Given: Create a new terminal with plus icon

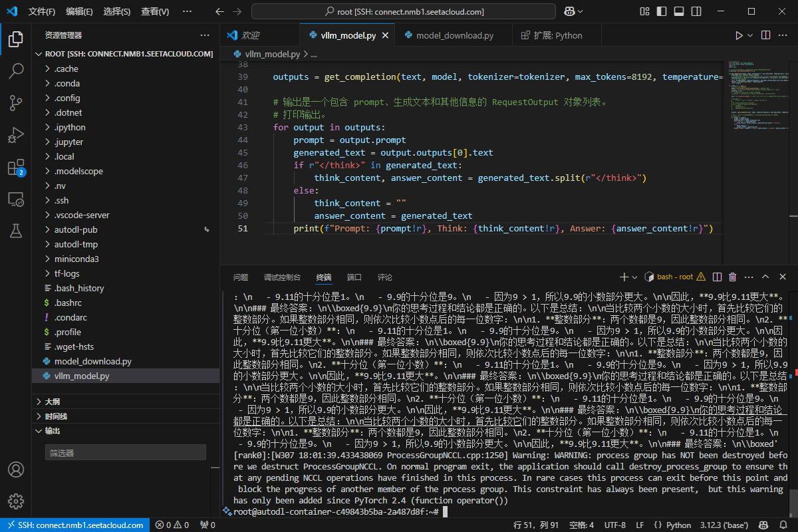Looking at the screenshot, I should pyautogui.click(x=624, y=277).
